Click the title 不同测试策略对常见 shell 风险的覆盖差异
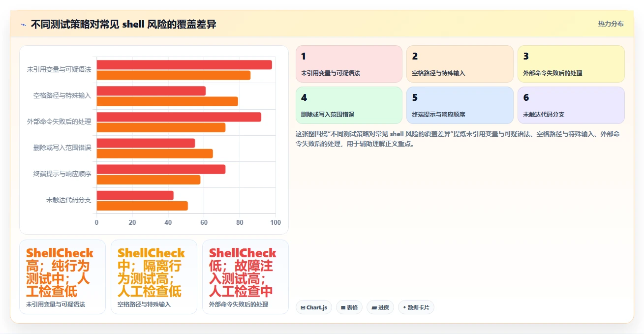 (x=123, y=25)
